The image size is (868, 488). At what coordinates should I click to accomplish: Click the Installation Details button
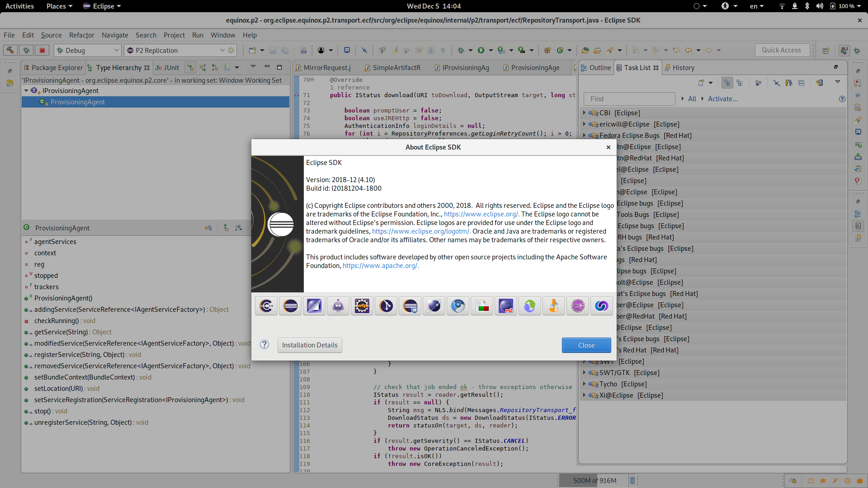(310, 345)
